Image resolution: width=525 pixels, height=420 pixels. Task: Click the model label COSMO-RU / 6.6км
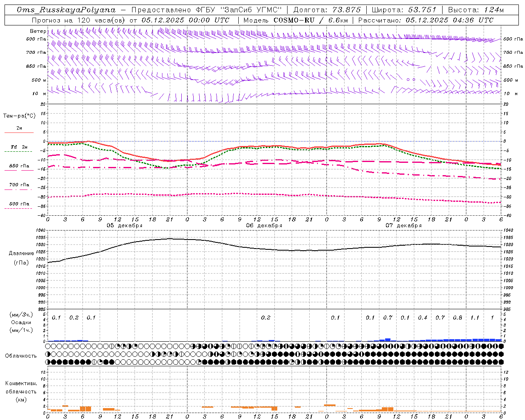pyautogui.click(x=311, y=20)
